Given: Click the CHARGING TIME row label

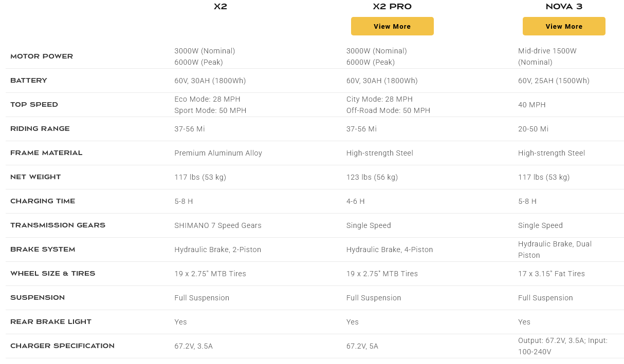Looking at the screenshot, I should pyautogui.click(x=43, y=201).
